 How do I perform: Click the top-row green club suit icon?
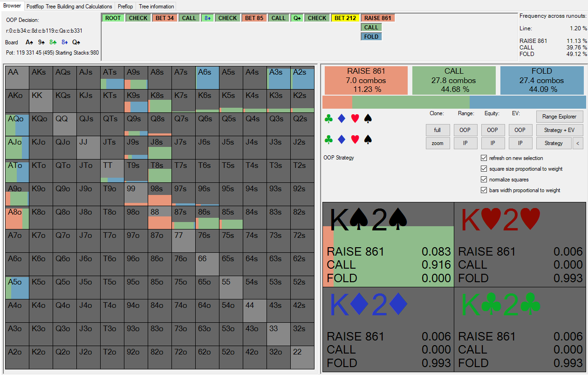tap(329, 119)
